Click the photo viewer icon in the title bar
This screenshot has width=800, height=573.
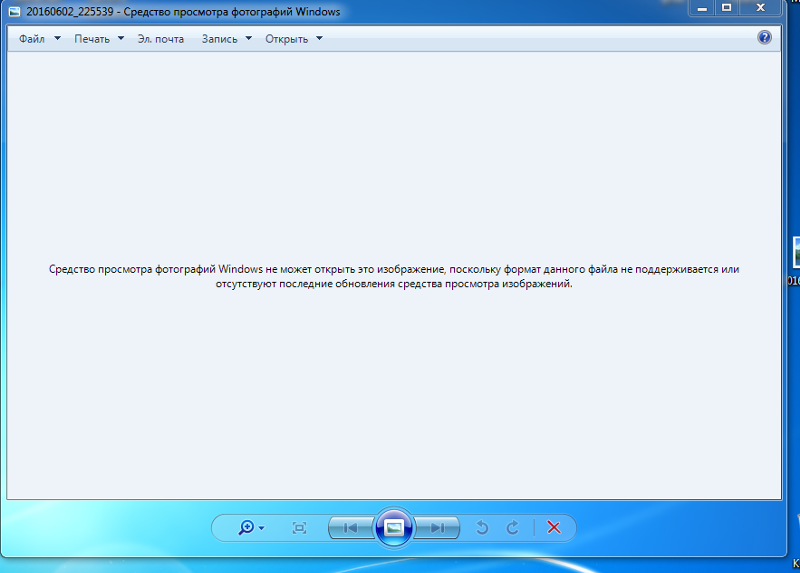click(x=15, y=11)
